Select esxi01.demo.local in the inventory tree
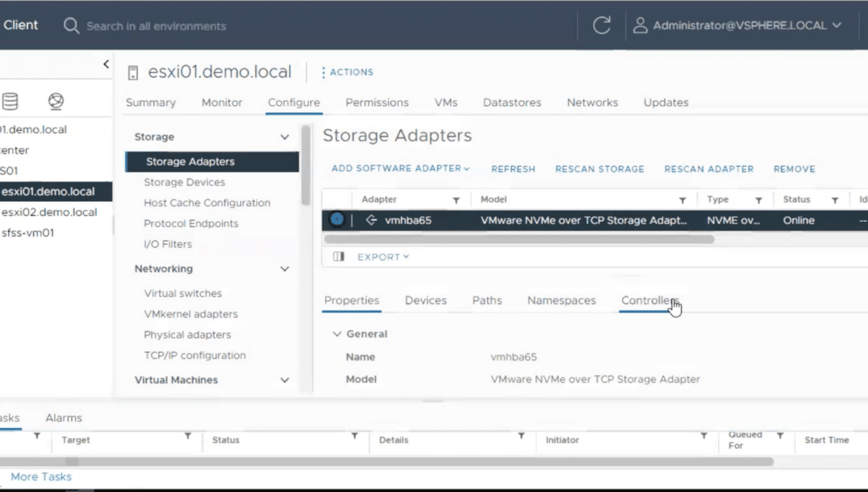Screen dimensions: 868x492 coord(48,191)
